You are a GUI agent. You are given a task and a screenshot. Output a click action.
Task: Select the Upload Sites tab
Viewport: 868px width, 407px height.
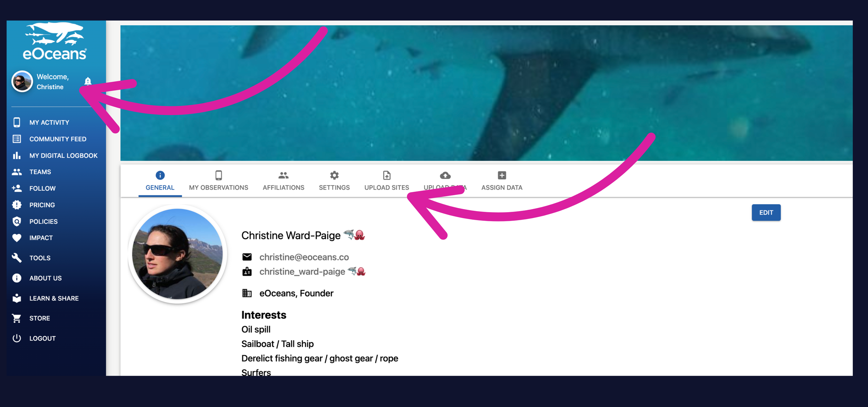pos(386,181)
